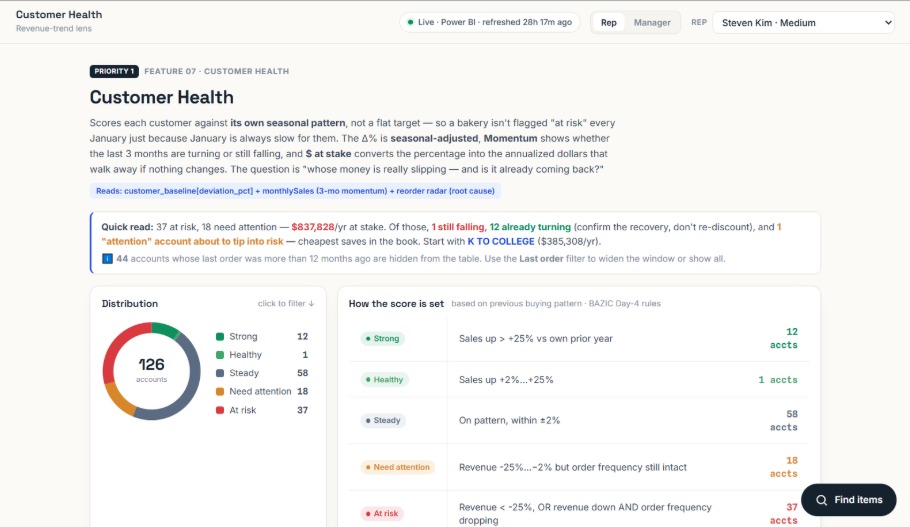
Task: Open the K TO COLLEGE account link
Action: 501,241
